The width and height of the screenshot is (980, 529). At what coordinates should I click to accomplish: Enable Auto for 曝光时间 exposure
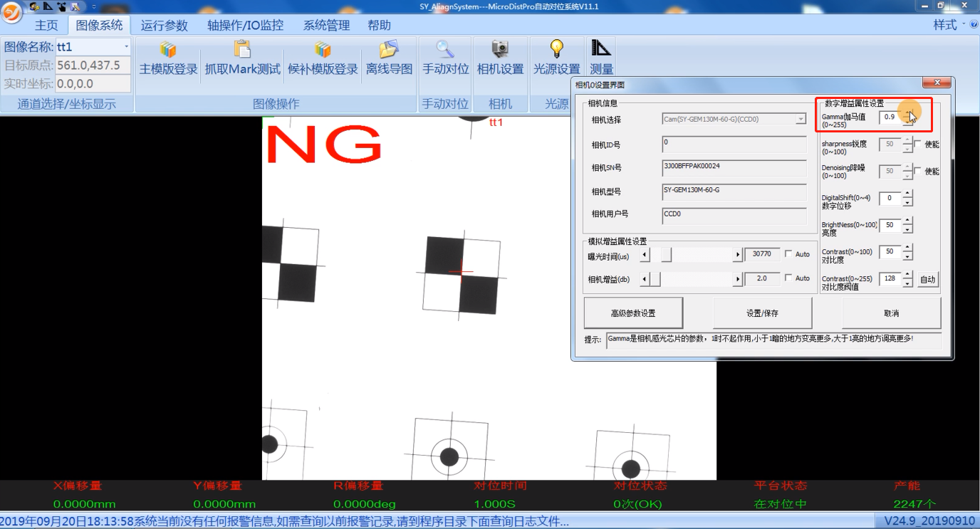tap(788, 254)
